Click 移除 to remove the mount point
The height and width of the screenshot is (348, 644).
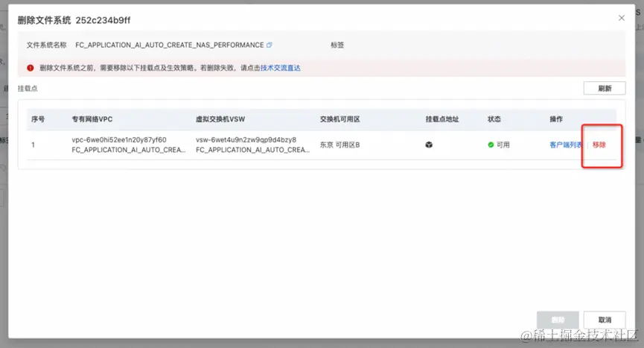point(599,145)
